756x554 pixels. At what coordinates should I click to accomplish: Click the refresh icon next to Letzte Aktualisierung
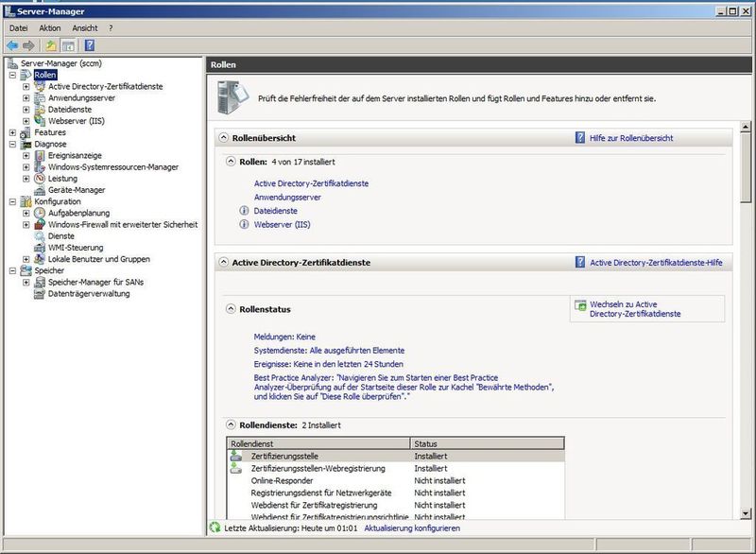coord(215,528)
